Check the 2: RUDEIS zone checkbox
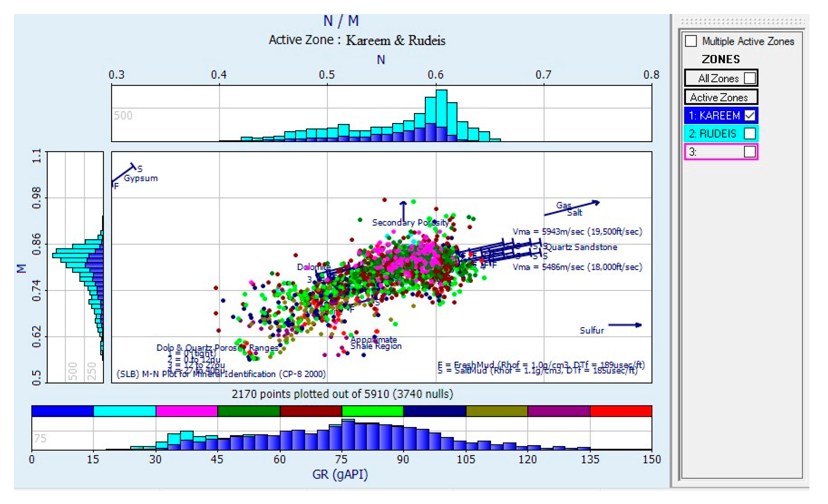 (750, 133)
